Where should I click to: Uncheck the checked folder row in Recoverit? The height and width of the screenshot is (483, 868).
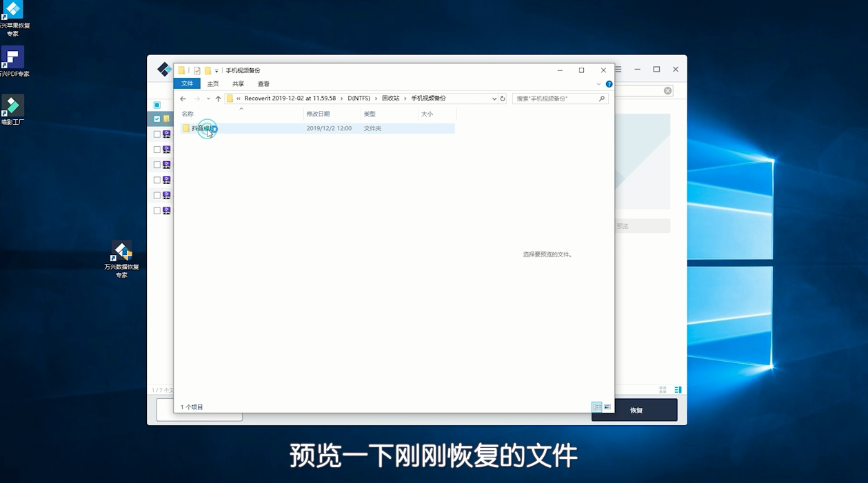(157, 119)
